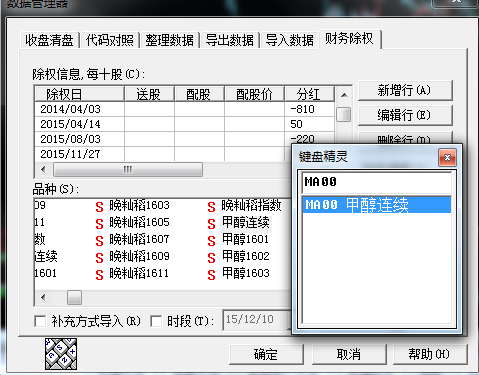Click the MA00 search input field

[x=376, y=182]
